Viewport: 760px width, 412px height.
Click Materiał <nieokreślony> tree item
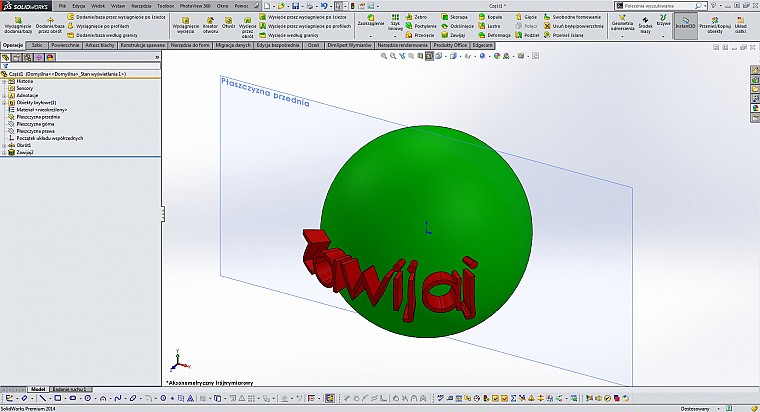coord(42,110)
